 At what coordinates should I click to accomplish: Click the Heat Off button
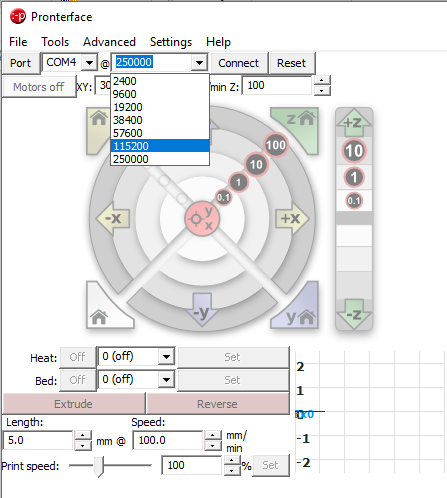click(x=77, y=357)
